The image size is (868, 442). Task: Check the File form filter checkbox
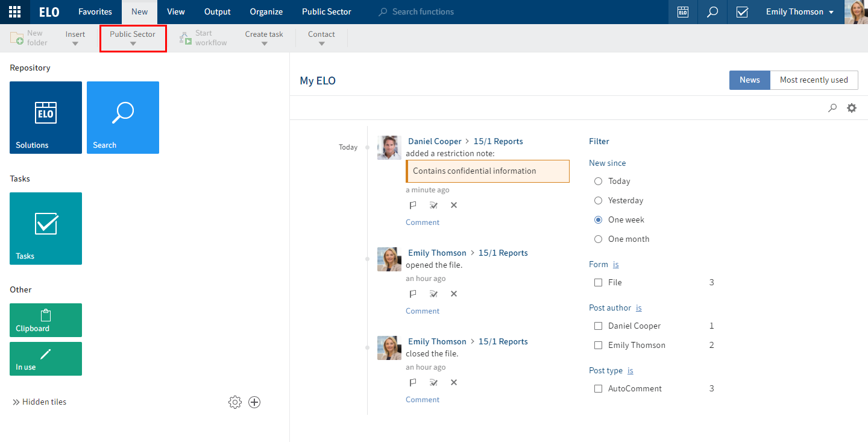click(599, 283)
